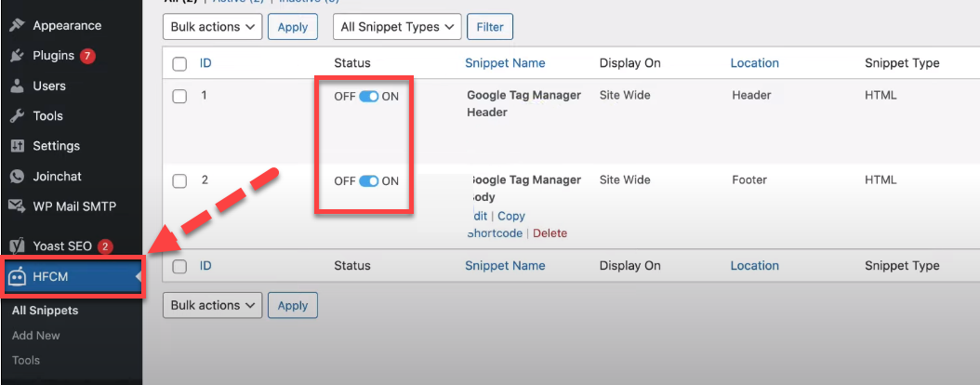
Task: Click the top Apply button
Action: pos(293,27)
